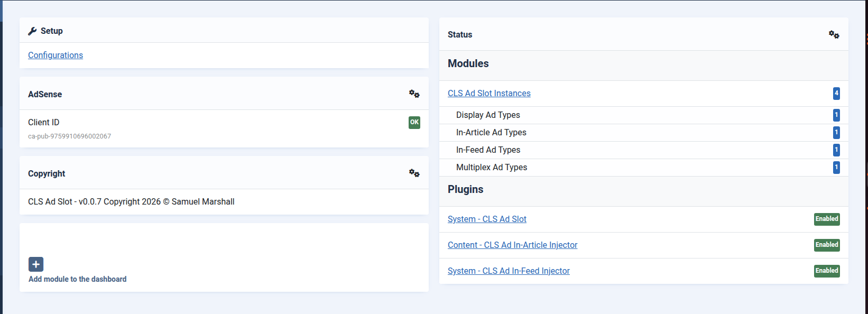Open AdSense module settings gear
Image resolution: width=868 pixels, height=314 pixels.
414,94
